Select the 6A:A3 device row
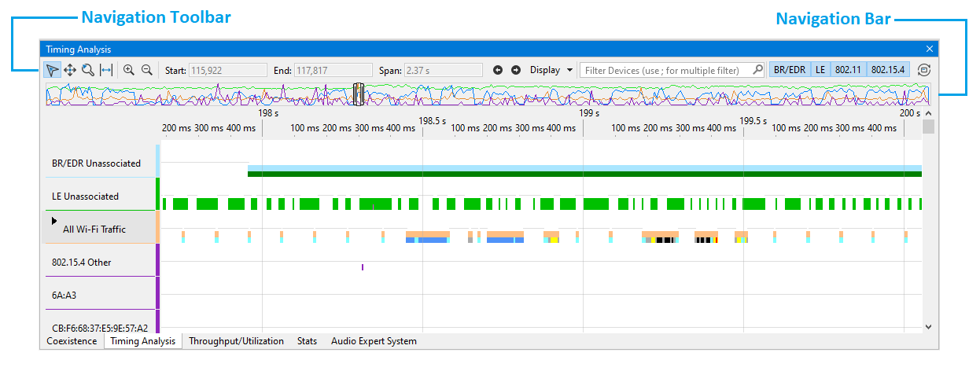980x371 pixels. coord(64,296)
